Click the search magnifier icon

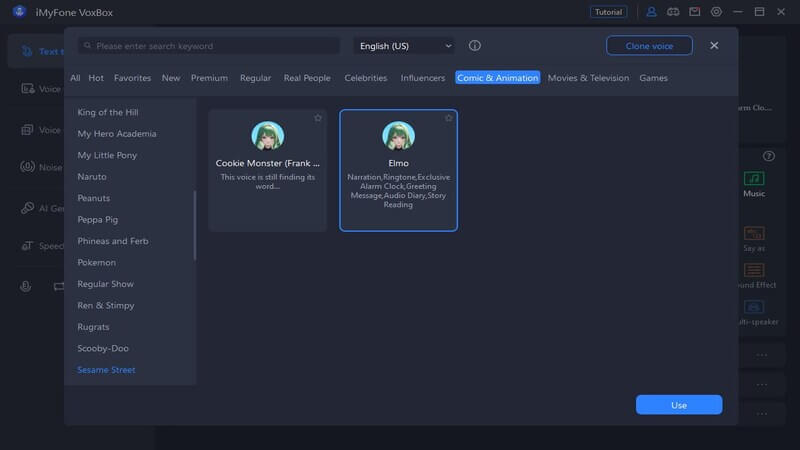[87, 45]
